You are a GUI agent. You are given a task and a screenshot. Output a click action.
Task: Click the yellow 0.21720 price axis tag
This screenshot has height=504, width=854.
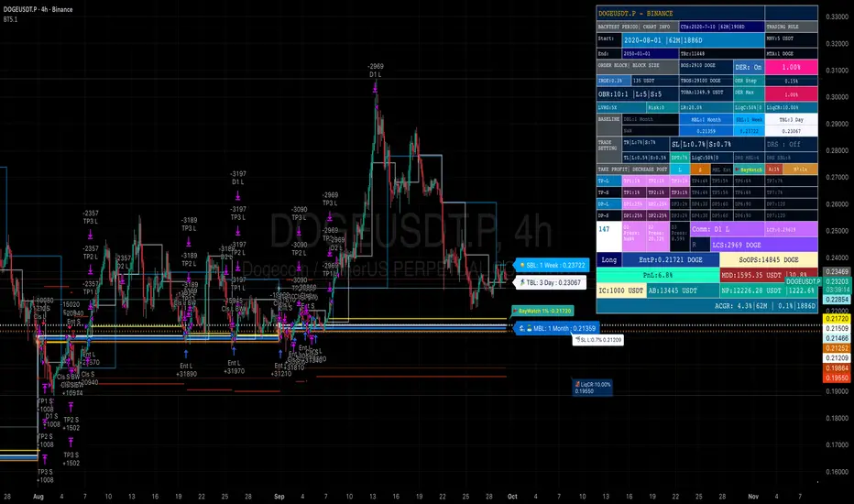coord(837,318)
